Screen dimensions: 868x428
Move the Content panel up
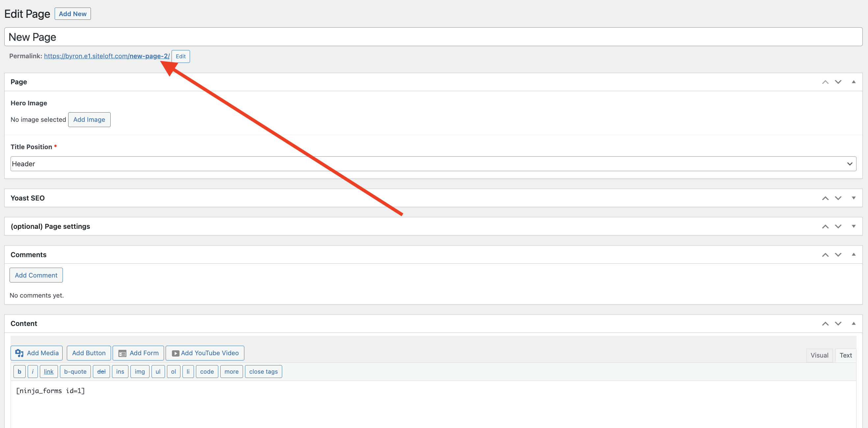tap(825, 324)
